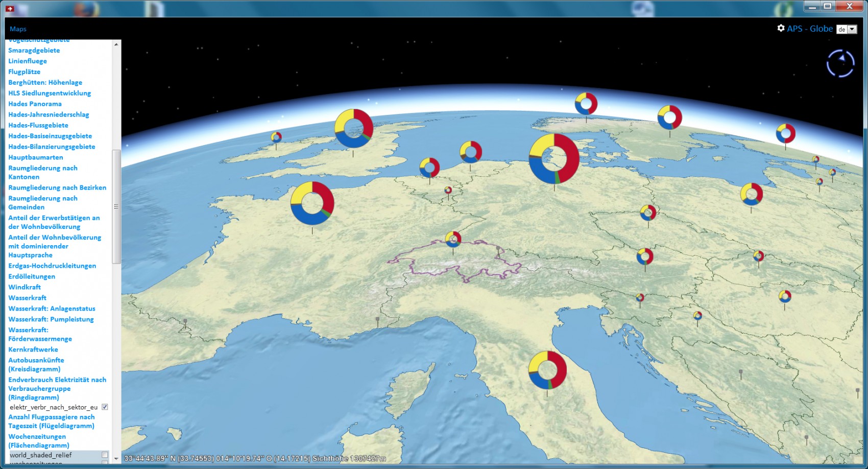This screenshot has height=469, width=868.
Task: Open Wasserkraft: Anlagenstatus map
Action: (52, 309)
